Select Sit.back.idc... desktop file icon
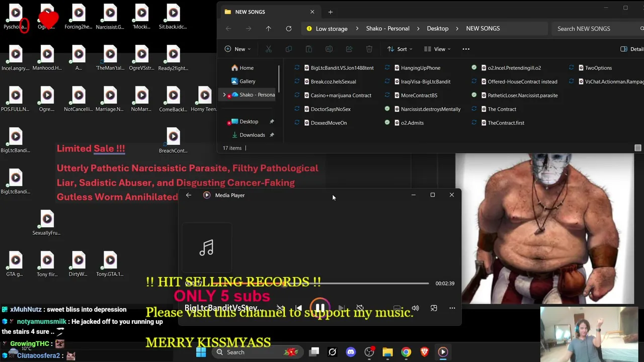 [173, 18]
